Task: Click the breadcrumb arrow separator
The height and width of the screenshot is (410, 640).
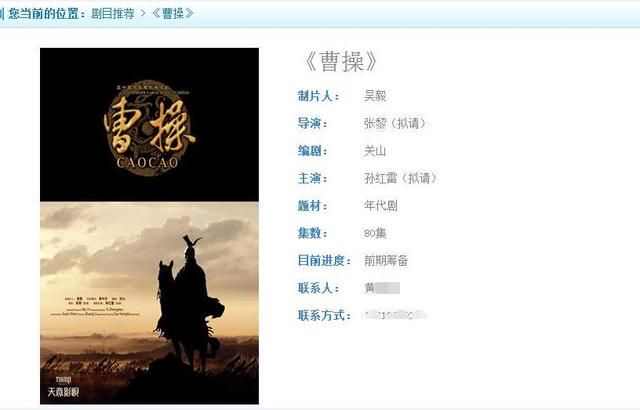Action: coord(143,13)
